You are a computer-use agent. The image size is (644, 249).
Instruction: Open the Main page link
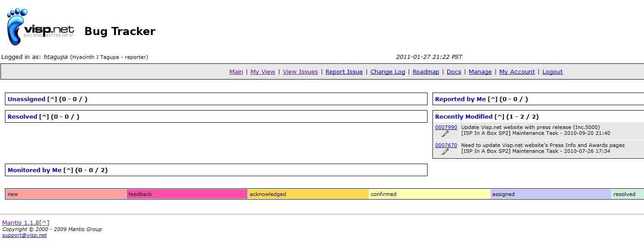coord(236,71)
